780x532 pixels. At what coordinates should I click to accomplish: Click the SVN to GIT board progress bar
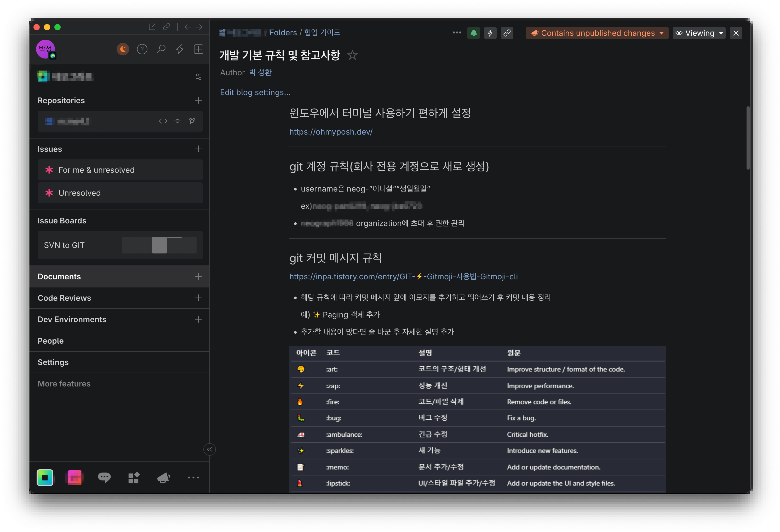159,245
